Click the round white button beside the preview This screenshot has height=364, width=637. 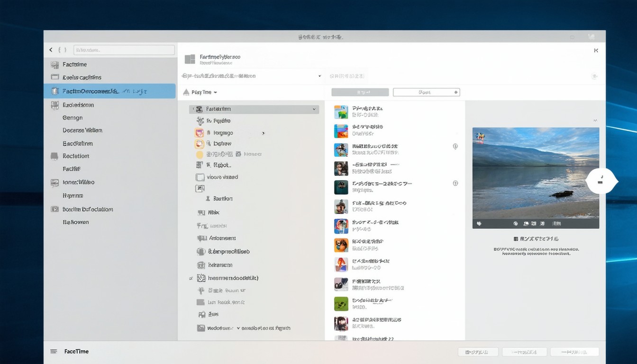pos(601,181)
